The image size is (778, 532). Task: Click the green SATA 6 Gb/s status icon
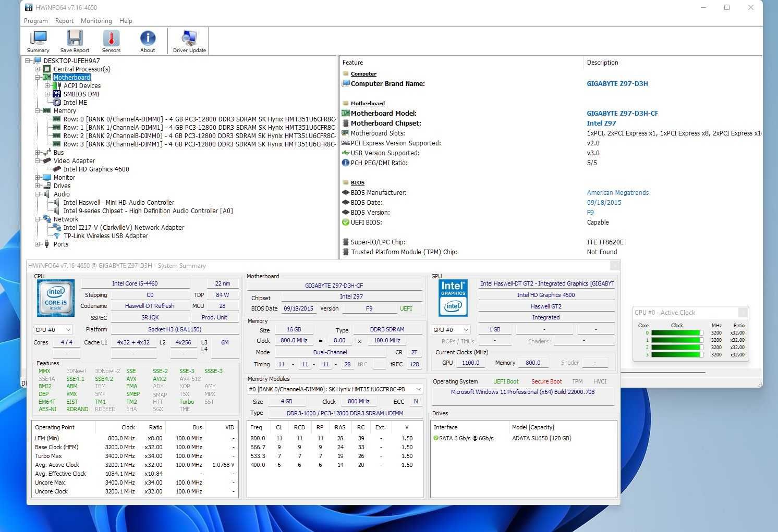pyautogui.click(x=436, y=438)
